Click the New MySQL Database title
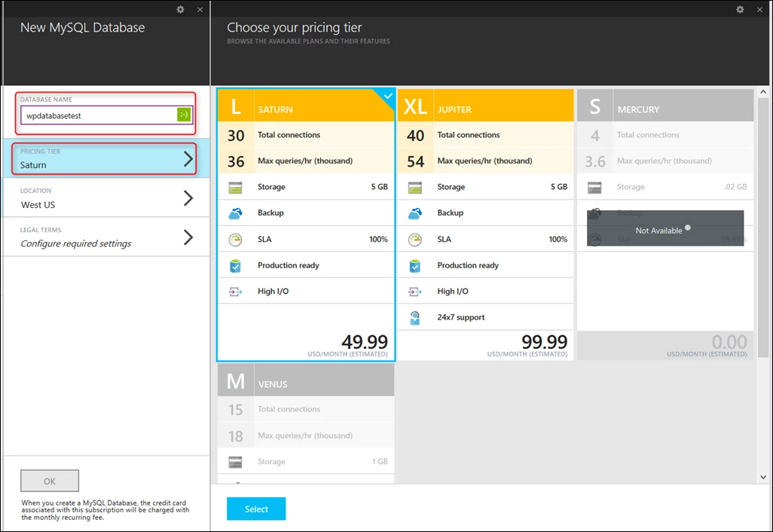The height and width of the screenshot is (532, 773). 82,28
